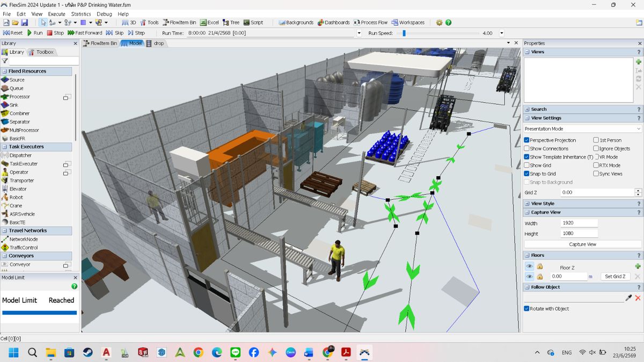Switch to the drop tab
This screenshot has height=362, width=644.
(155, 43)
